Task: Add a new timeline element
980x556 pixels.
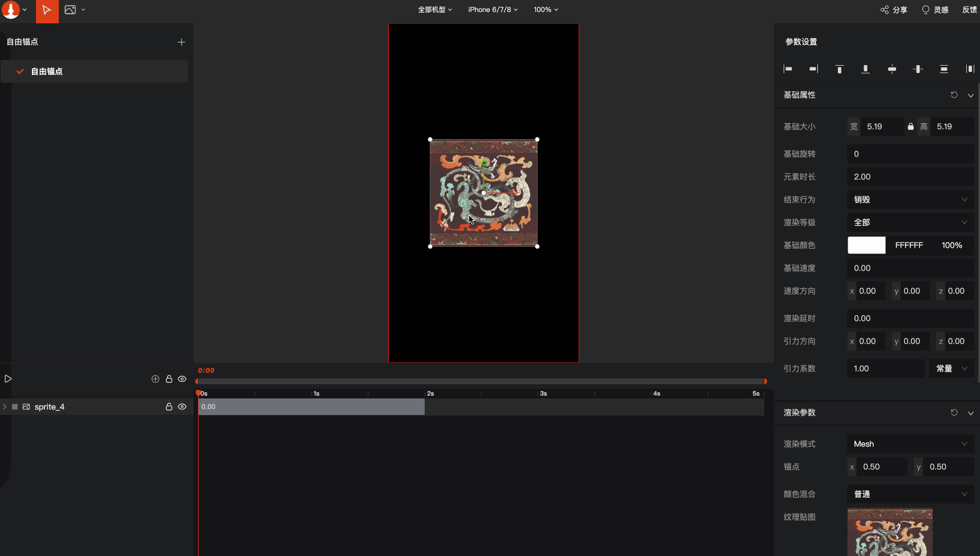Action: [x=155, y=379]
